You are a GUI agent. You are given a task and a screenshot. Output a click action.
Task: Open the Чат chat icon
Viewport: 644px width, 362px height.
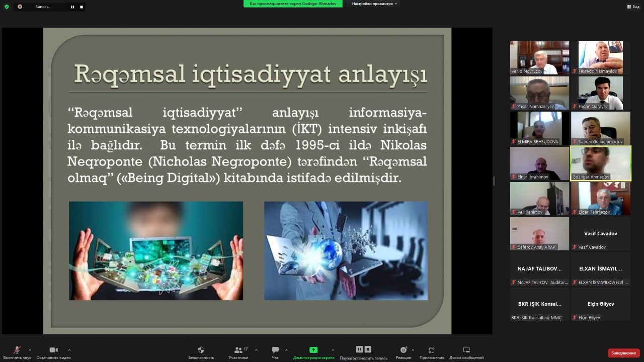275,350
